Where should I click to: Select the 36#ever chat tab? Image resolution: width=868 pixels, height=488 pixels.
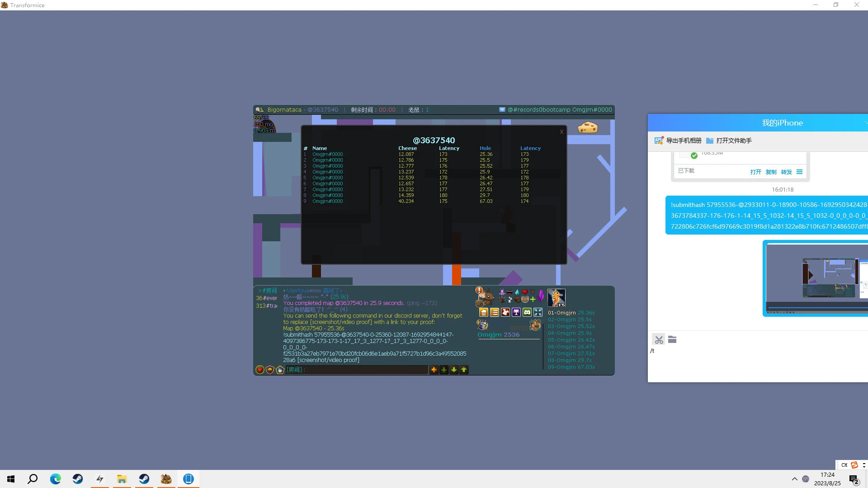click(x=267, y=298)
